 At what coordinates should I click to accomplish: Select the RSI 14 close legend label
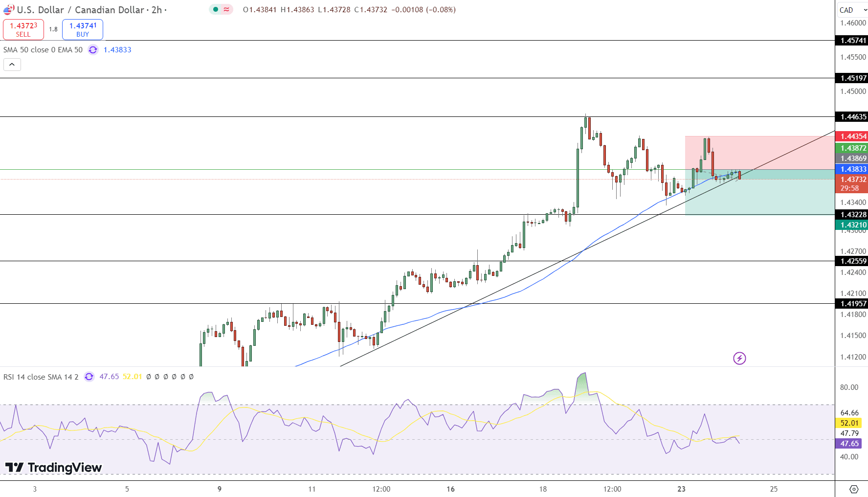pos(41,377)
